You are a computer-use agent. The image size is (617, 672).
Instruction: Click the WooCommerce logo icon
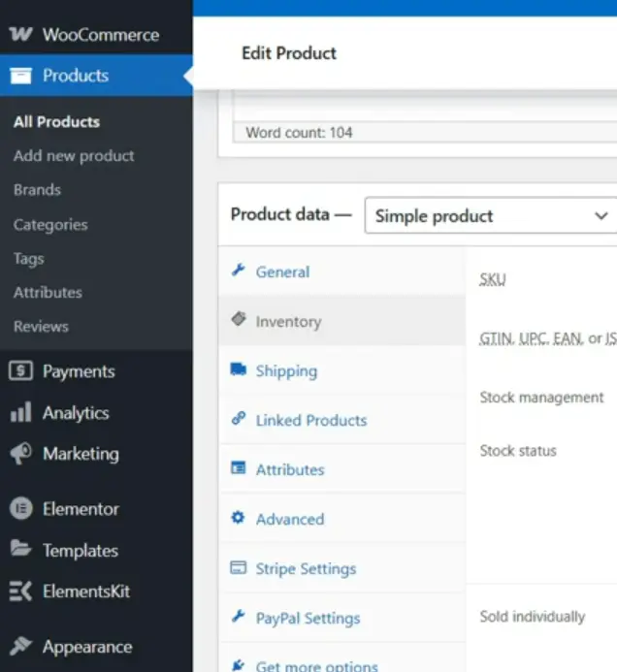pos(20,34)
